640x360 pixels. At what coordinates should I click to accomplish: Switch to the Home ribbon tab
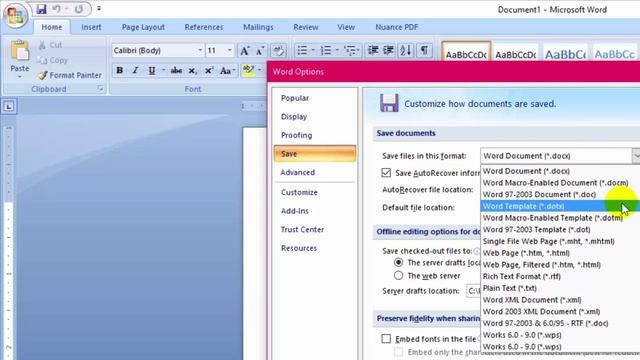click(x=52, y=27)
